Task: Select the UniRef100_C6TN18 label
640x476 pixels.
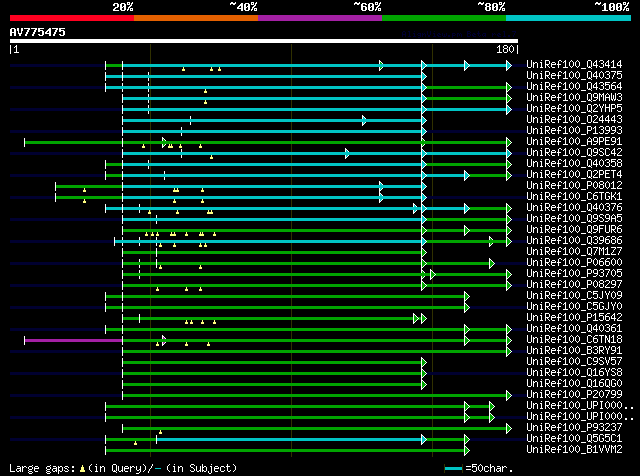Action: (574, 340)
